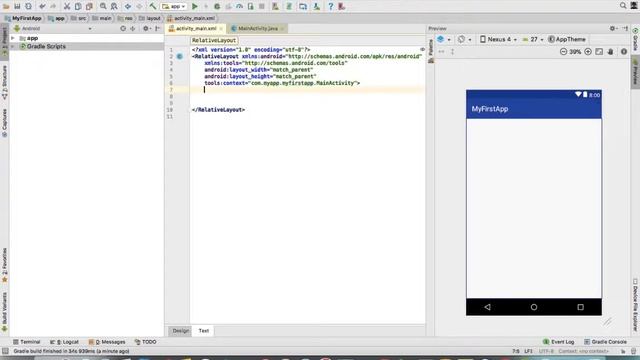
Task: Toggle the Device File Explorer panel
Action: pos(635,305)
